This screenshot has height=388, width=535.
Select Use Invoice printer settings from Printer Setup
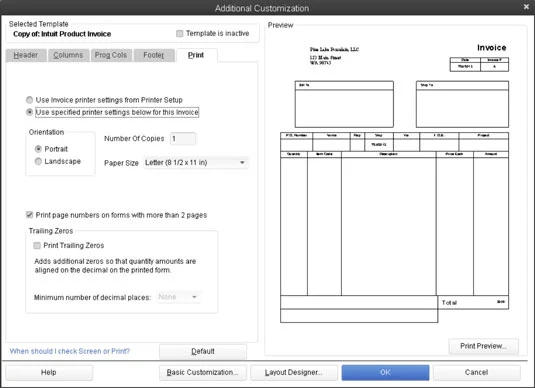(x=30, y=100)
